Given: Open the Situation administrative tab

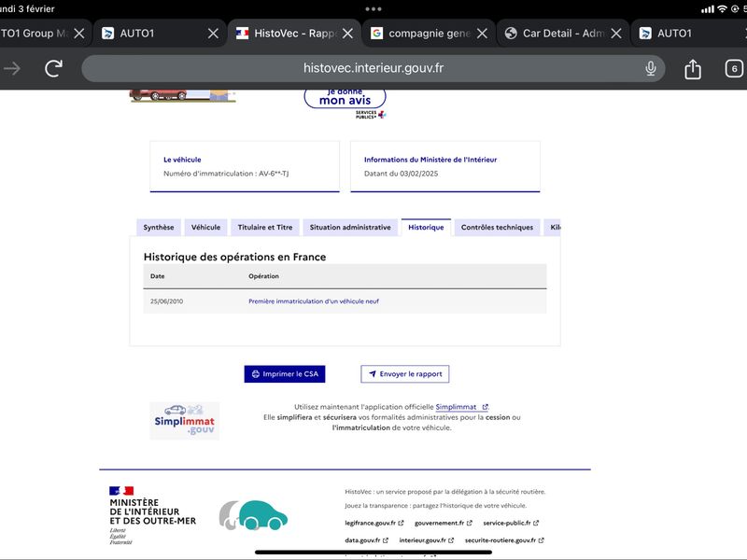Looking at the screenshot, I should click(x=350, y=227).
